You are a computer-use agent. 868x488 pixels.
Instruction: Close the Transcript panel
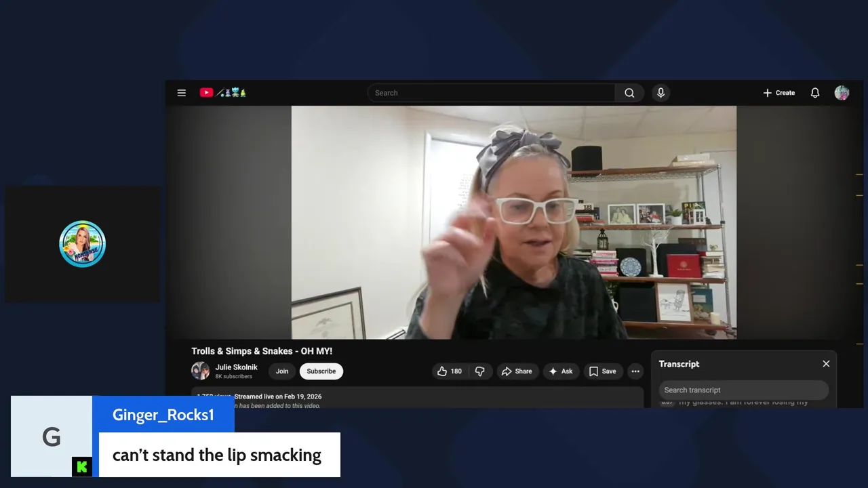coord(826,364)
